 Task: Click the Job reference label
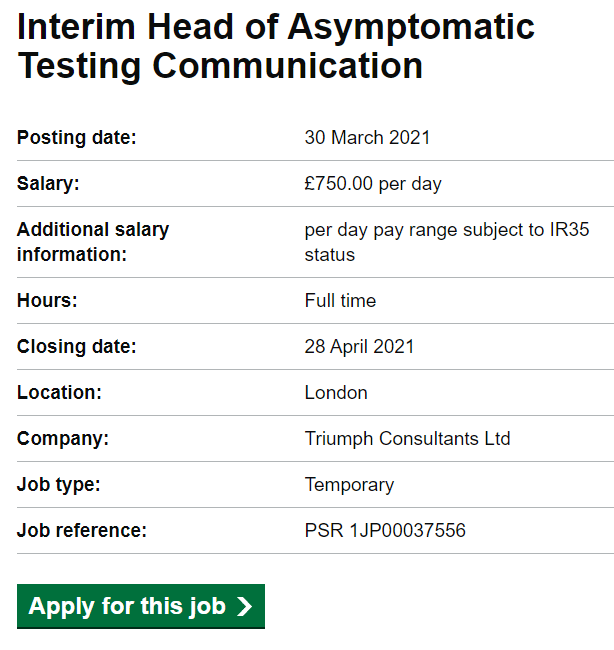(x=82, y=531)
